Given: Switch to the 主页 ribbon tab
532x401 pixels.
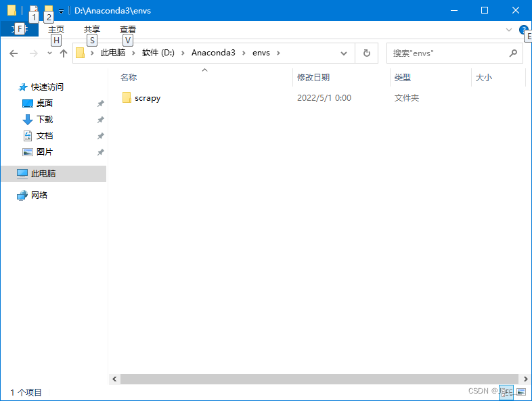Looking at the screenshot, I should pyautogui.click(x=56, y=29).
